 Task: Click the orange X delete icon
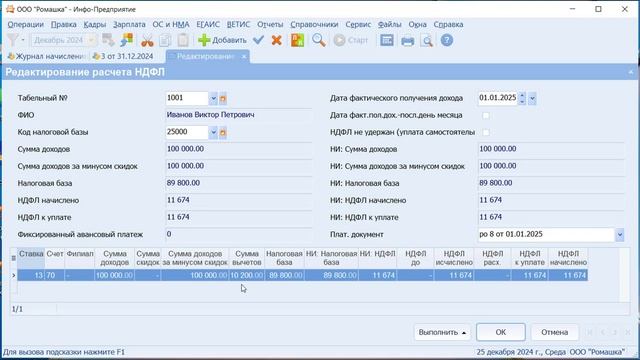pyautogui.click(x=277, y=40)
